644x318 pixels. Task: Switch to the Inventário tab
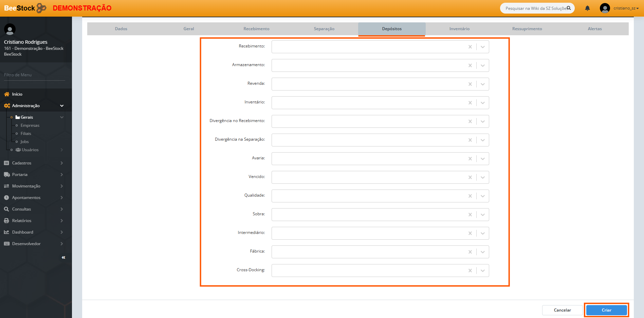coord(459,29)
